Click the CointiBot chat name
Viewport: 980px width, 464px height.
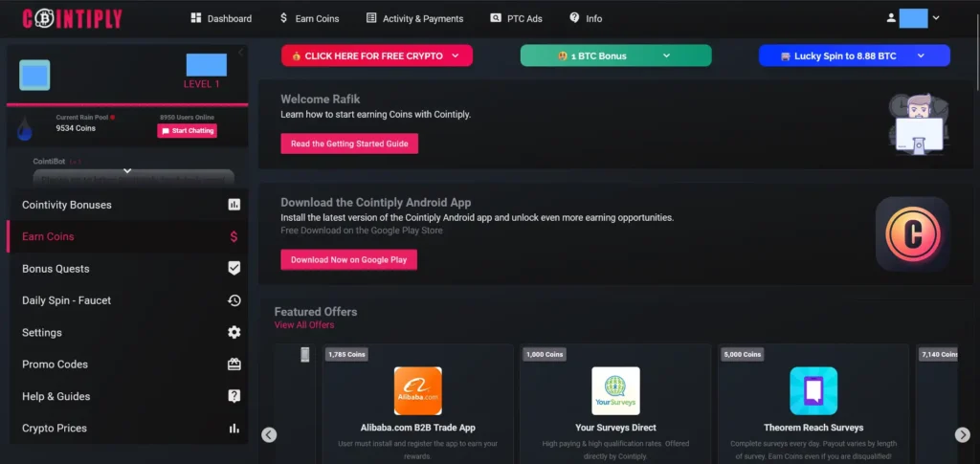pyautogui.click(x=50, y=161)
